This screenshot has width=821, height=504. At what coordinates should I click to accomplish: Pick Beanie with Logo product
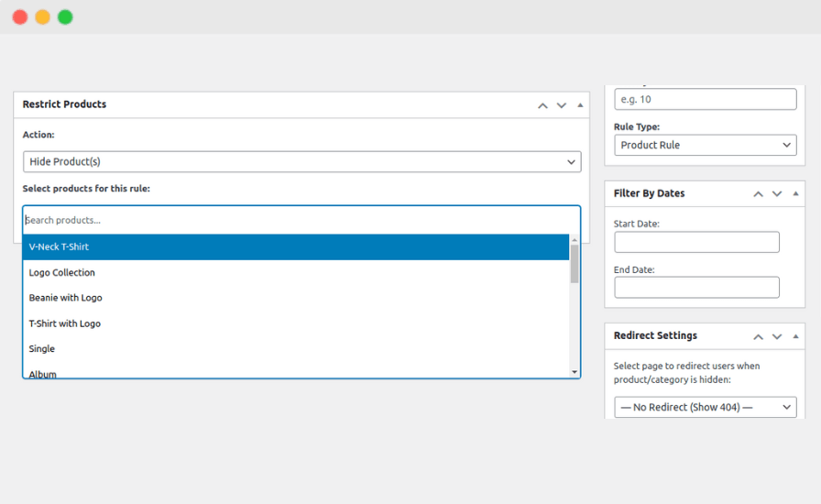(295, 298)
